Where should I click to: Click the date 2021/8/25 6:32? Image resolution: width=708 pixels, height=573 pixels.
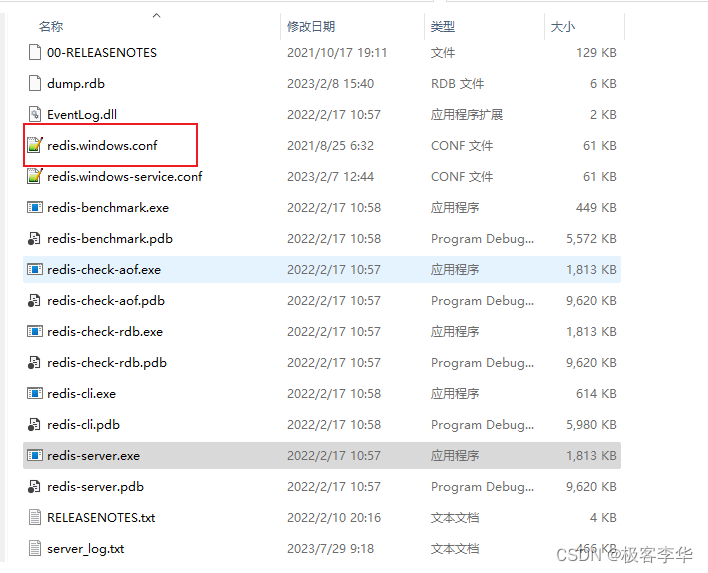(331, 145)
